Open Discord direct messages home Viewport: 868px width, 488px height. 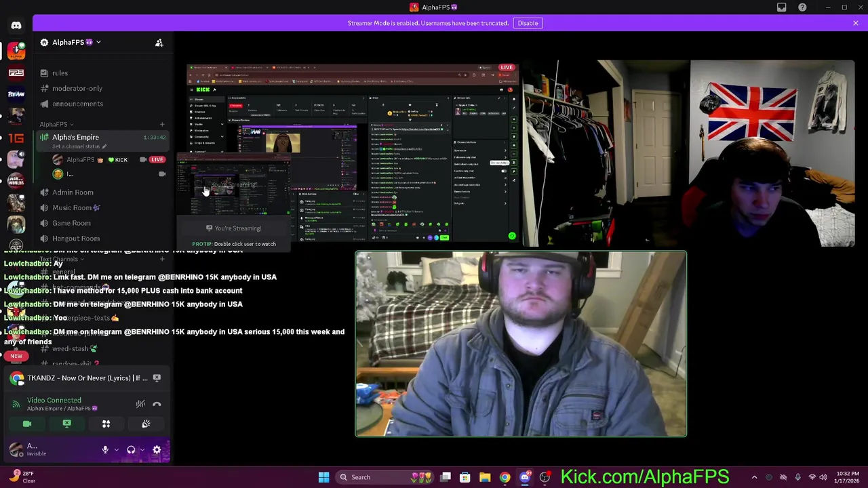point(16,26)
